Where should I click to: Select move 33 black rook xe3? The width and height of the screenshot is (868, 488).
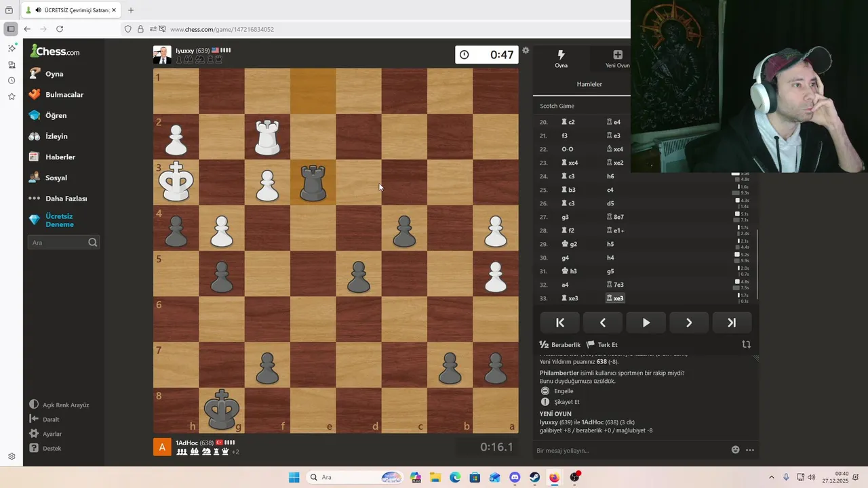point(615,298)
